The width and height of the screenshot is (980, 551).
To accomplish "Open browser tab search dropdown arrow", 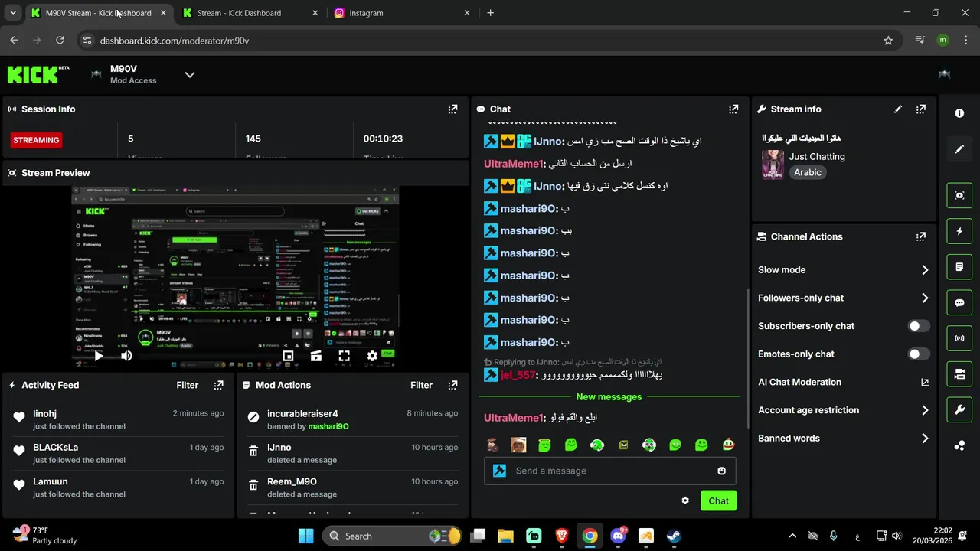I will tap(12, 13).
